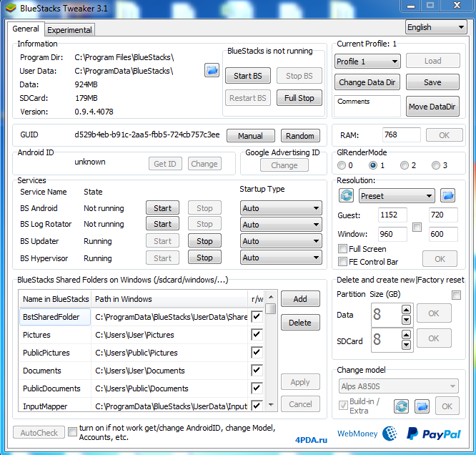
Task: Click the folder icon next to Preset dropdown
Action: pos(447,195)
